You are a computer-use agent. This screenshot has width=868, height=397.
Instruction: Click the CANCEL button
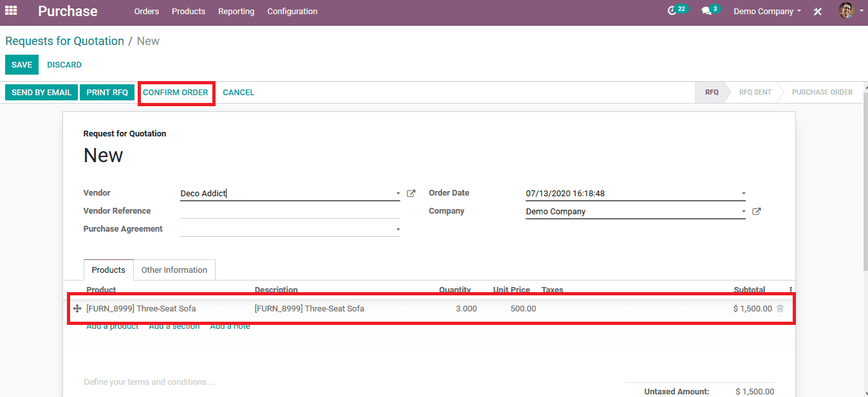(x=239, y=93)
